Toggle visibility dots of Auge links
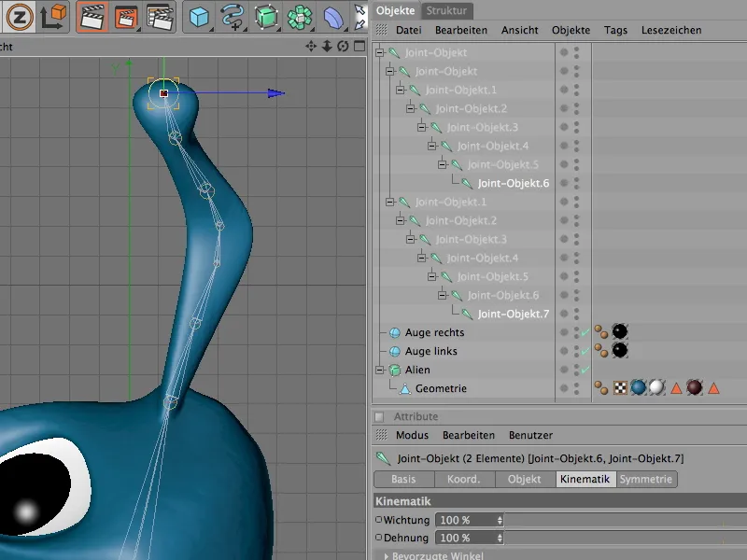This screenshot has width=747, height=560. 576,351
